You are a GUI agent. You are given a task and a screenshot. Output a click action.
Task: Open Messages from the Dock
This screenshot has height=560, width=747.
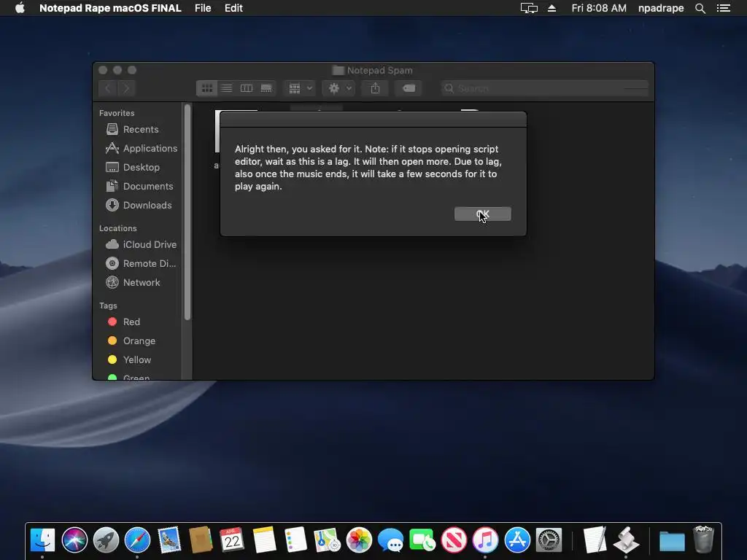tap(390, 540)
